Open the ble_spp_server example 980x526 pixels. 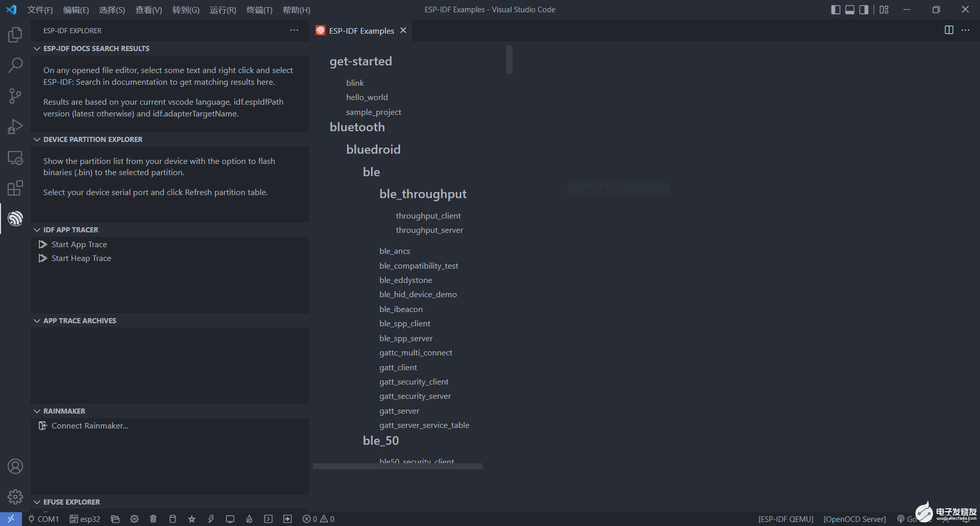click(x=406, y=338)
